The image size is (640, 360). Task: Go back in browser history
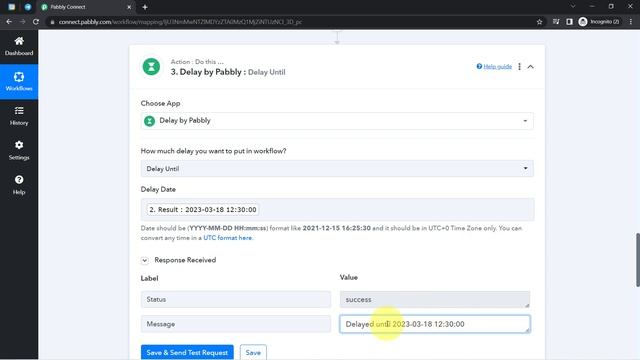(x=9, y=22)
